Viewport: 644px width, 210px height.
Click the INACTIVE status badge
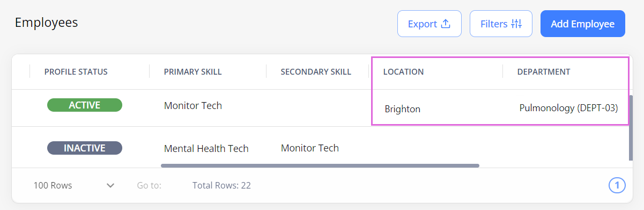pyautogui.click(x=85, y=148)
